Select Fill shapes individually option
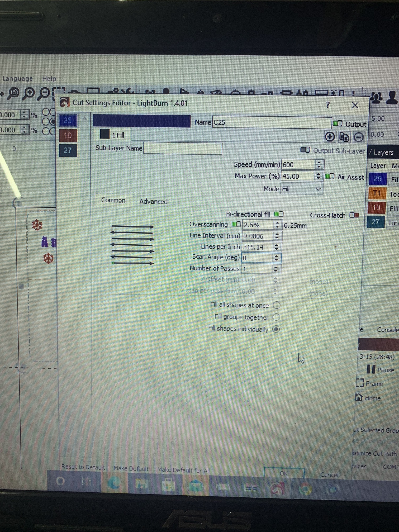This screenshot has height=532, width=399. [x=276, y=329]
